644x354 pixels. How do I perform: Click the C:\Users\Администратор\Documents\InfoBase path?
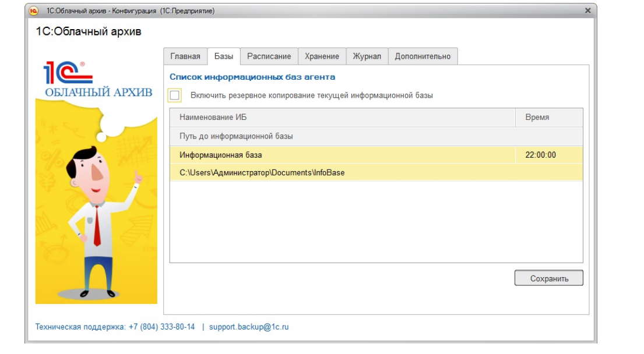(376, 173)
